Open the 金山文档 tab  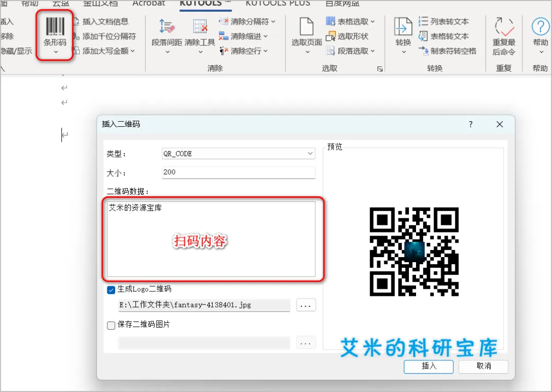click(100, 3)
